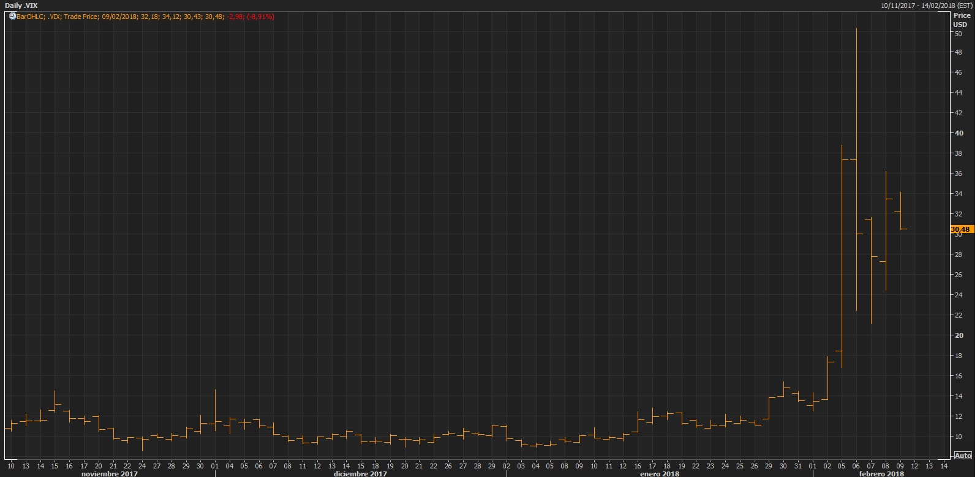The image size is (980, 477).
Task: Select the enero 2018 month label
Action: coord(659,473)
